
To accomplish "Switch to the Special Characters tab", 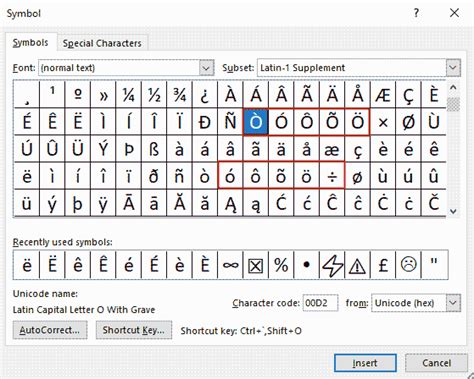I will tap(102, 43).
